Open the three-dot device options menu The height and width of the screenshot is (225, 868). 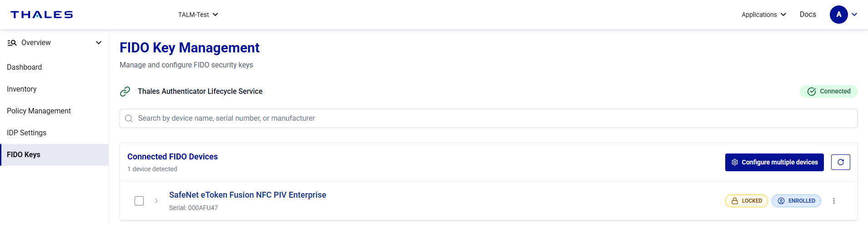coord(833,201)
